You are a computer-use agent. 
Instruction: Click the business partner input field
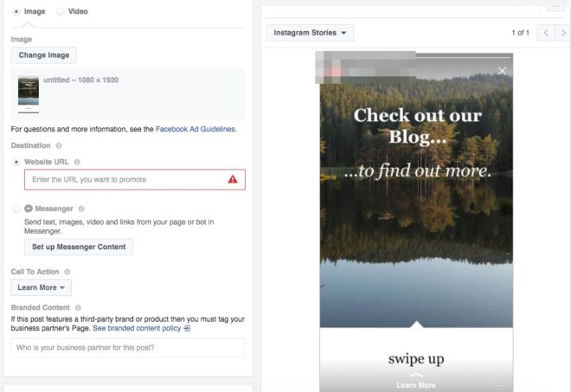[128, 348]
